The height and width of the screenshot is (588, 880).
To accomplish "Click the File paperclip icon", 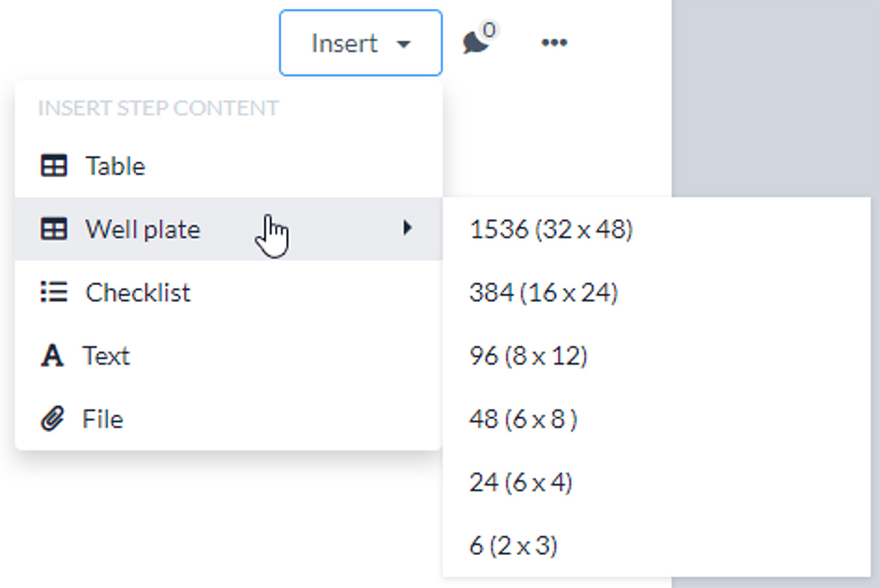I will (x=52, y=419).
